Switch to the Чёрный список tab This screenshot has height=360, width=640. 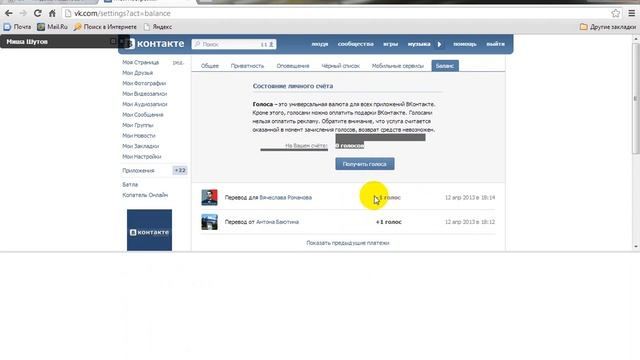340,66
